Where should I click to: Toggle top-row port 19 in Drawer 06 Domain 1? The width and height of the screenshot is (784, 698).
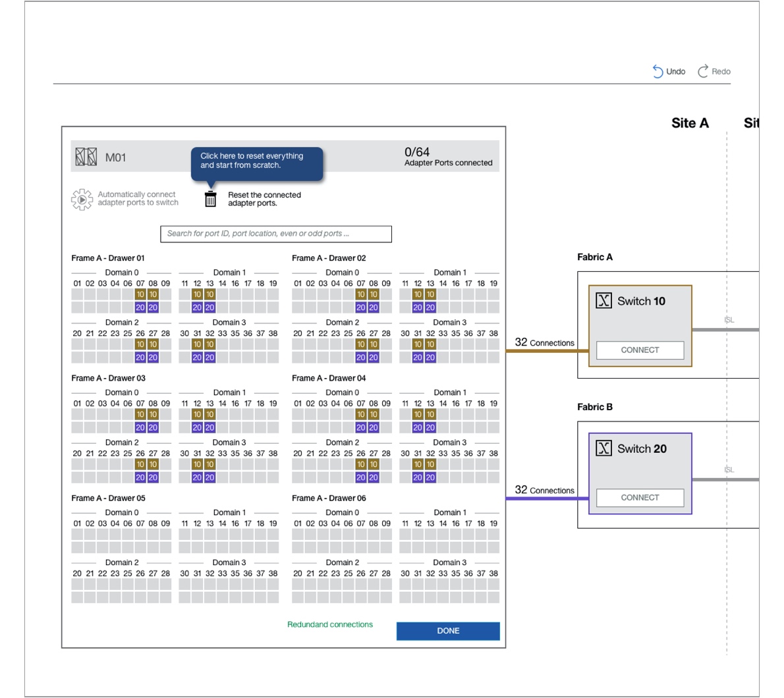[x=493, y=535]
